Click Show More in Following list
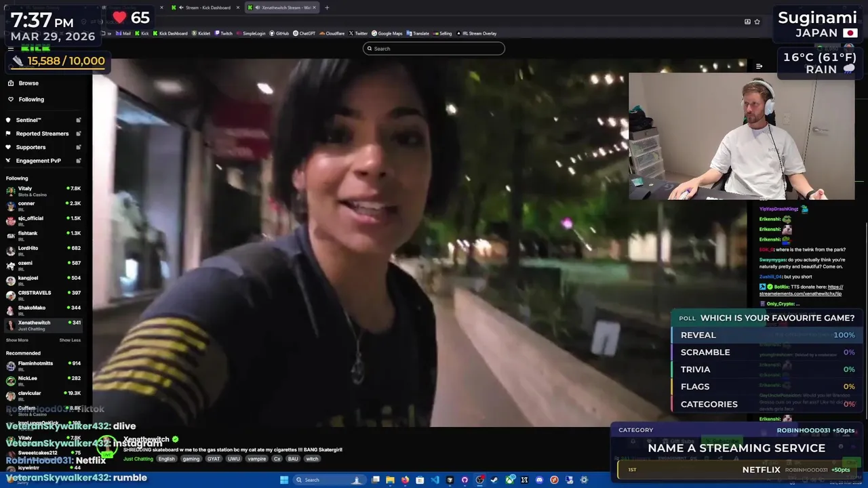The width and height of the screenshot is (868, 488). [17, 340]
